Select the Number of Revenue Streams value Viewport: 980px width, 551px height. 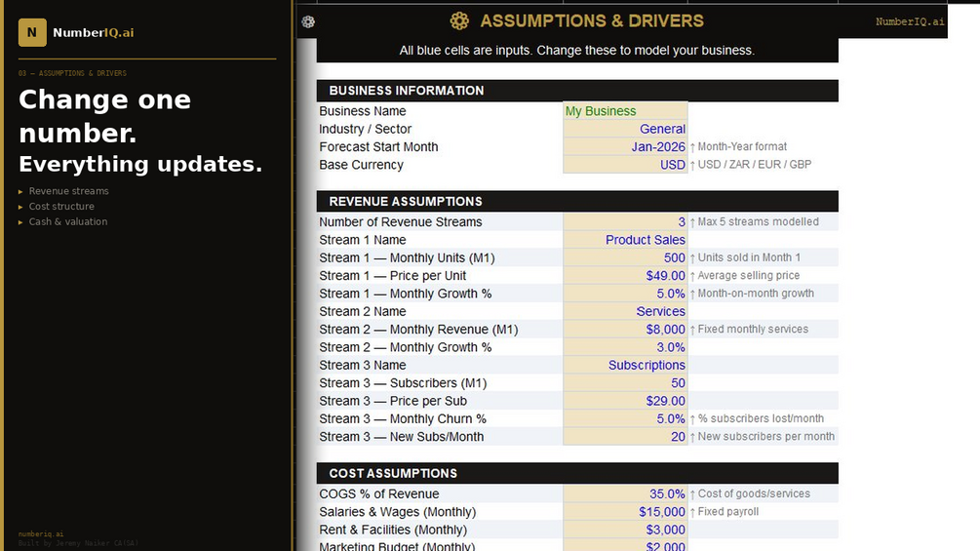pos(625,221)
